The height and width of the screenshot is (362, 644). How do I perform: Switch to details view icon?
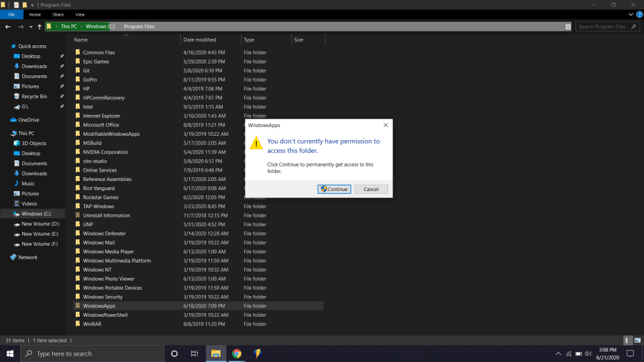626,340
